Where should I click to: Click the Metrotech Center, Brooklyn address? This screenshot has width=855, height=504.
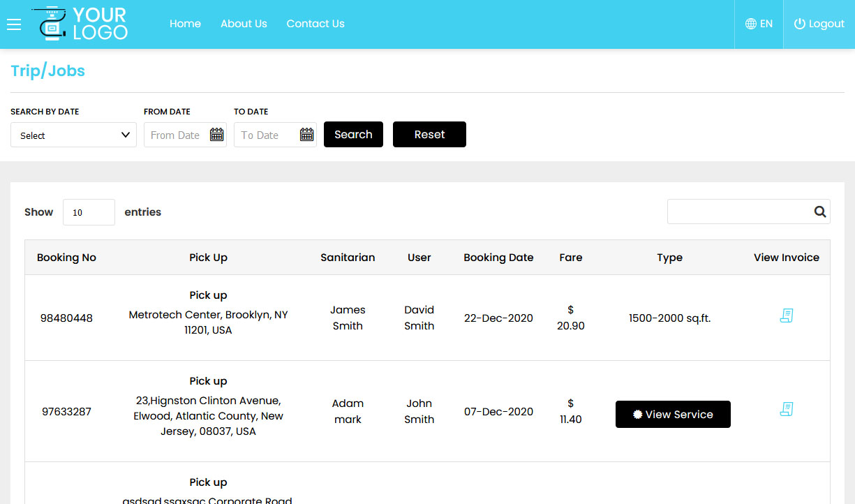208,323
